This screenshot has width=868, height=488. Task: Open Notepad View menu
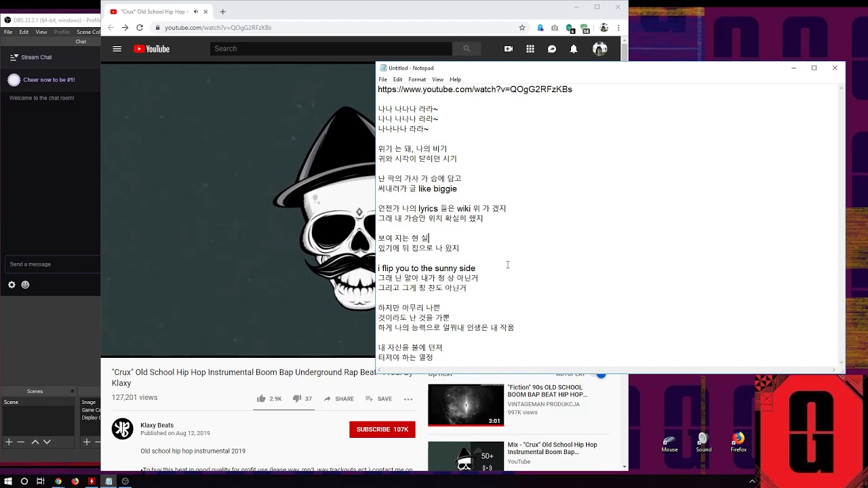pos(438,79)
